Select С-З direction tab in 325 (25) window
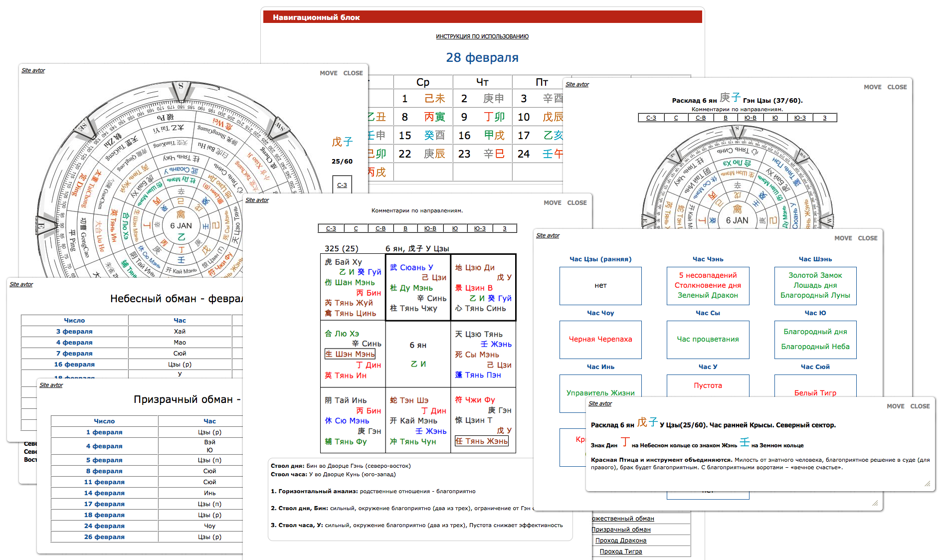Viewport: 943px width, 560px height. tap(331, 228)
